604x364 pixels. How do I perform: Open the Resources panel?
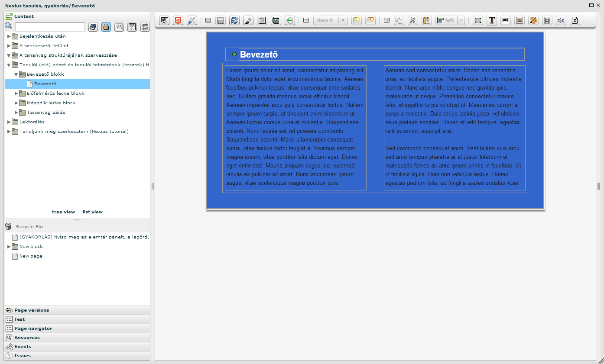tap(27, 338)
